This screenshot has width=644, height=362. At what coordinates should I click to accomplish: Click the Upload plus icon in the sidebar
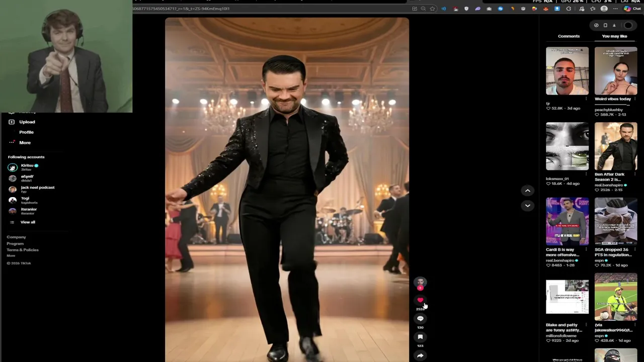[12, 122]
